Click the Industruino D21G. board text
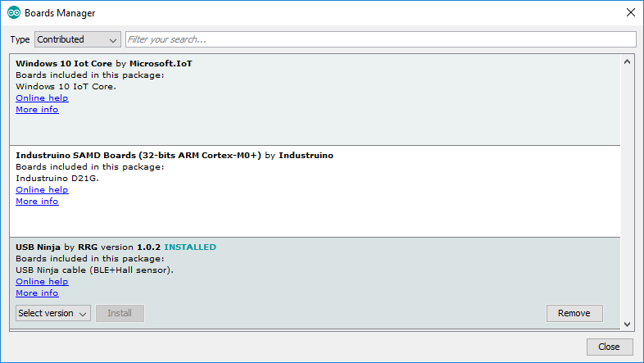This screenshot has height=363, width=644. click(57, 178)
